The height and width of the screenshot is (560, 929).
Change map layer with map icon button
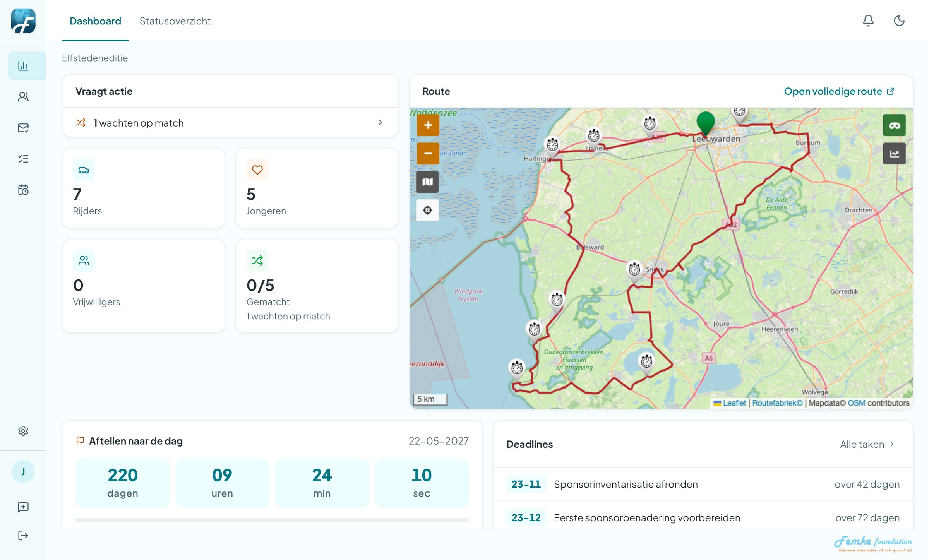click(x=427, y=182)
